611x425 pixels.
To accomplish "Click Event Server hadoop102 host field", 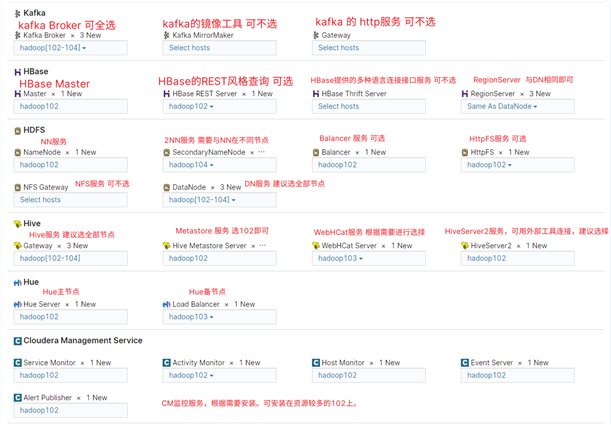I will click(517, 375).
